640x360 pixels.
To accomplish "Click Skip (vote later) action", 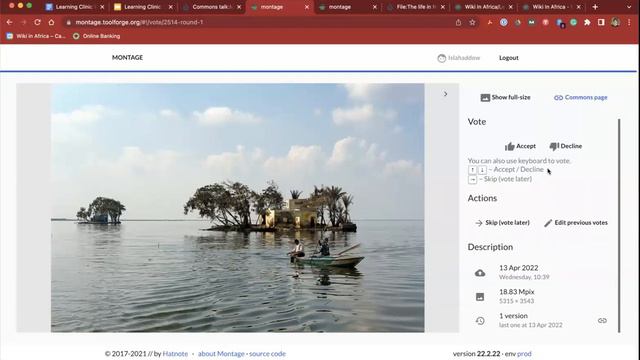I will tap(502, 223).
